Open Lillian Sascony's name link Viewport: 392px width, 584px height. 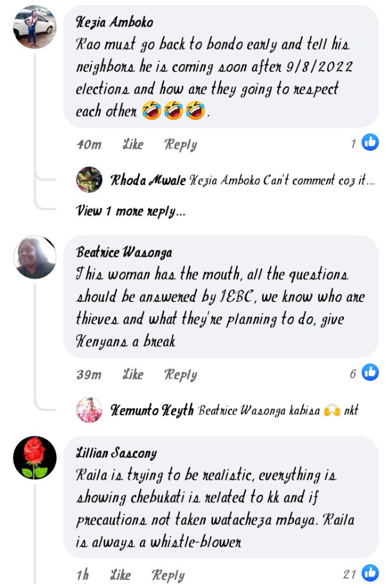[116, 453]
